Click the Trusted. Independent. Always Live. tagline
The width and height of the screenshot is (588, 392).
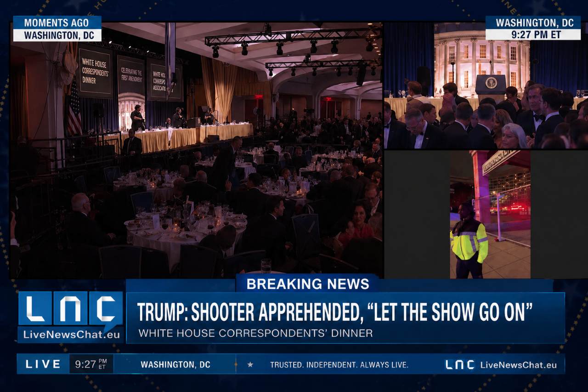click(x=339, y=365)
